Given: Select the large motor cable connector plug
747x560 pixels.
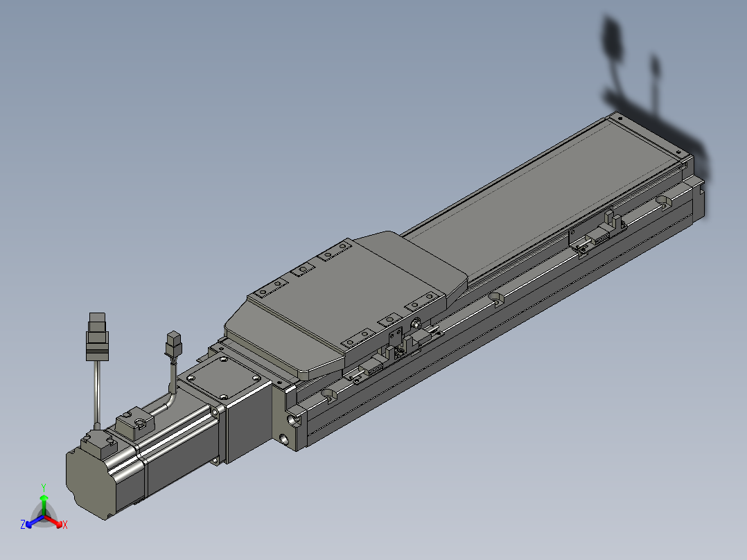Looking at the screenshot, I should pos(98,336).
